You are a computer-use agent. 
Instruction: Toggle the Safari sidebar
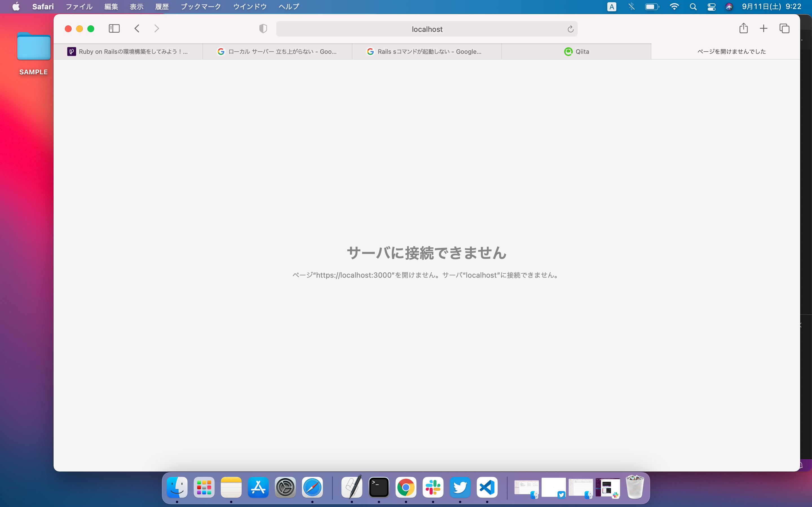click(114, 28)
